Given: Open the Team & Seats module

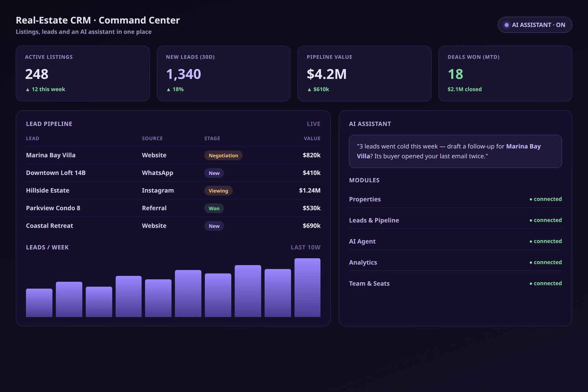Looking at the screenshot, I should (455, 283).
